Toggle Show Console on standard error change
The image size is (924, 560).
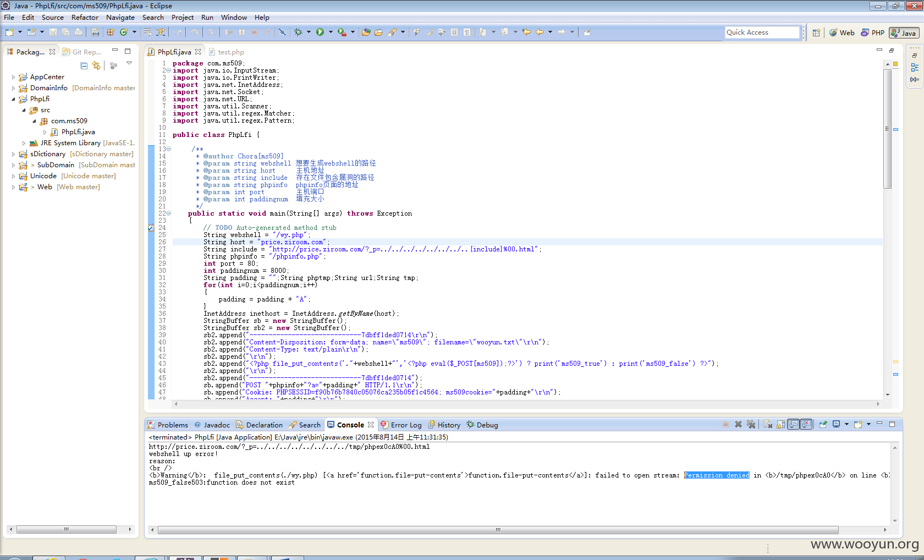pos(806,424)
